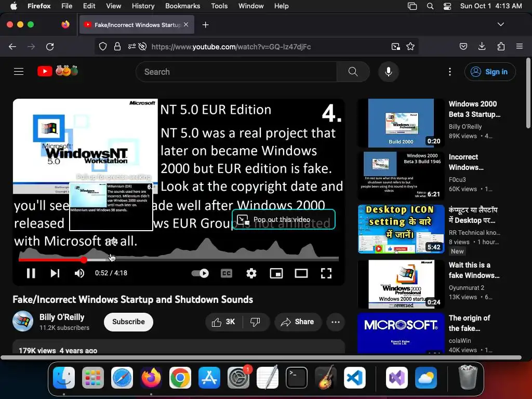This screenshot has height=399, width=532.
Task: Dislike this video
Action: tap(255, 322)
